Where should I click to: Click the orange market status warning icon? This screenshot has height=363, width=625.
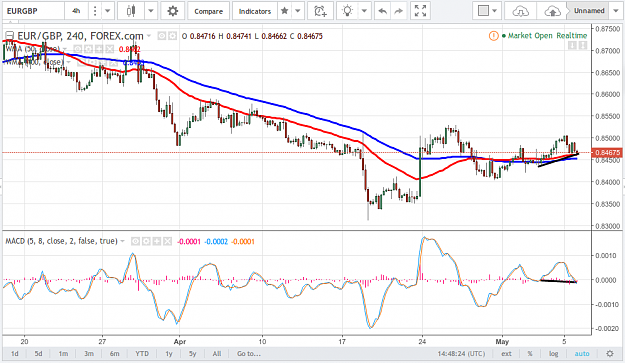493,36
